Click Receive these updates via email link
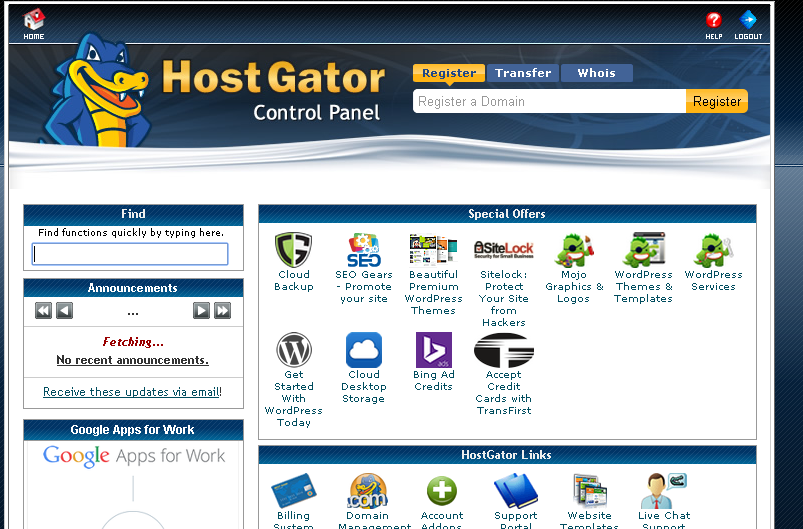Screen dimensions: 803x529 [132, 392]
